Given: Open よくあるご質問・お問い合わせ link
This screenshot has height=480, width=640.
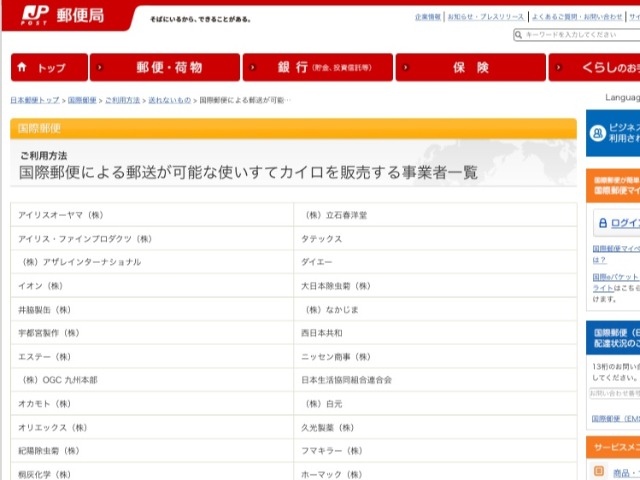Looking at the screenshot, I should (x=577, y=17).
